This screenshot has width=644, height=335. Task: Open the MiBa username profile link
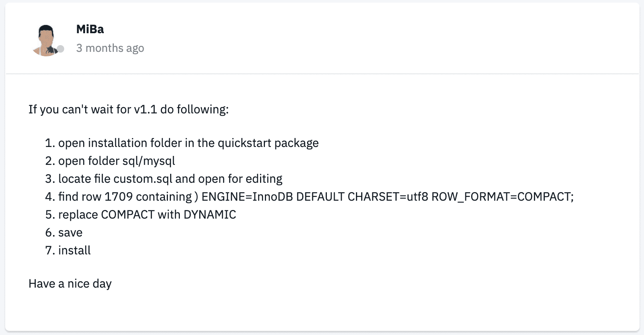[90, 29]
